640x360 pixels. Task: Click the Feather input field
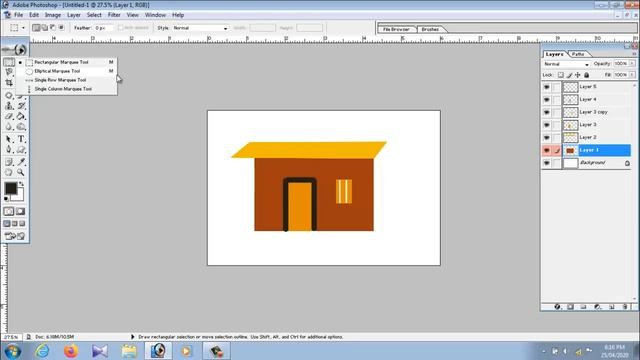(103, 28)
